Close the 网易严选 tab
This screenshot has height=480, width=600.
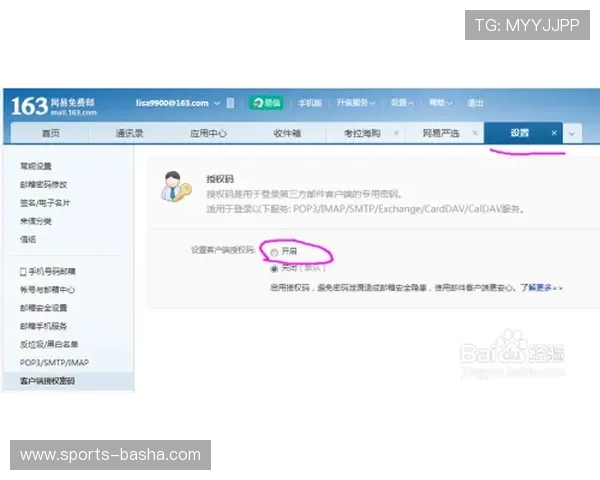475,133
